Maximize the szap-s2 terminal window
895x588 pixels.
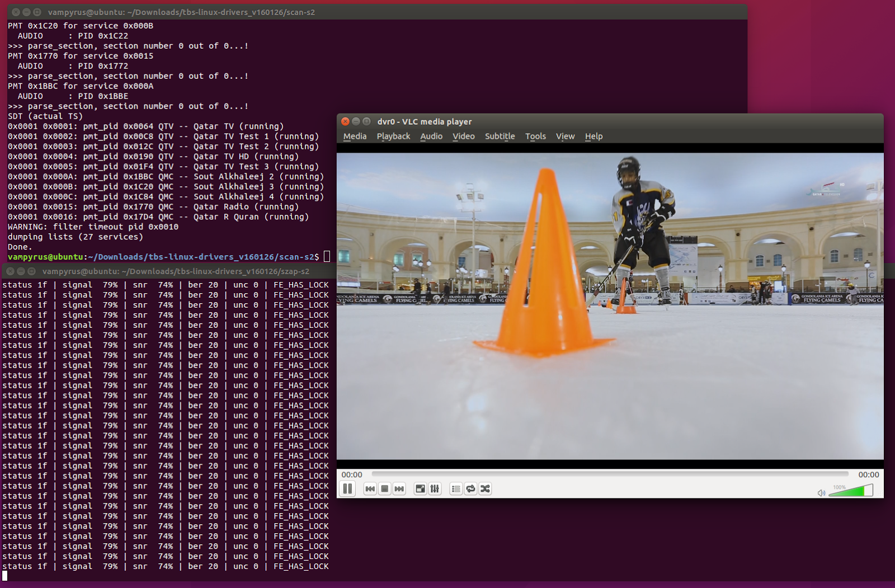click(x=31, y=271)
